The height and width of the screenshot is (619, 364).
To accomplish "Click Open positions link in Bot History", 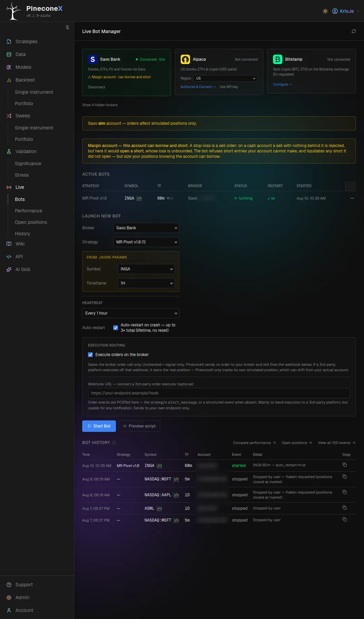I will tap(297, 443).
